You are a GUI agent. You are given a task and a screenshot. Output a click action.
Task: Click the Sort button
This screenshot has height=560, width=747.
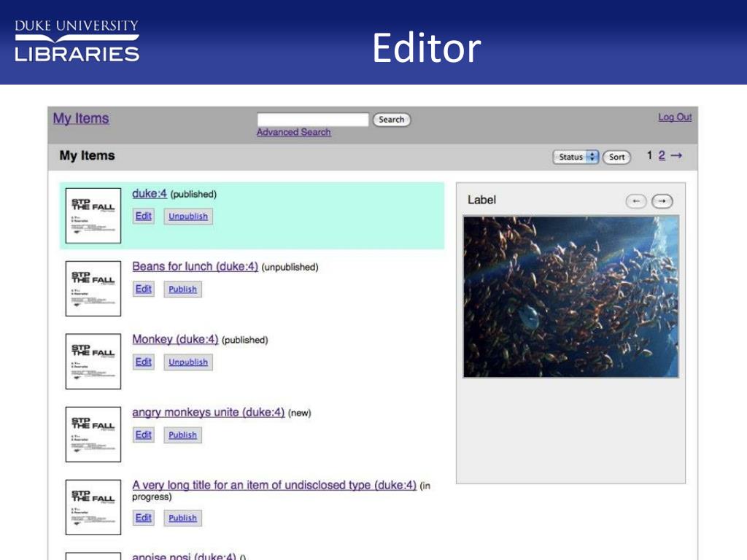616,157
